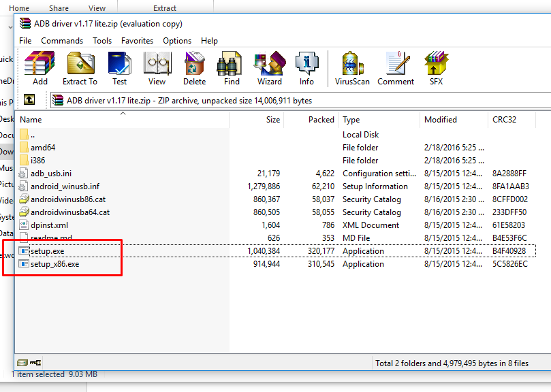Select android_winusb.inf file name
Viewport: 551px width, 392px height.
65,186
